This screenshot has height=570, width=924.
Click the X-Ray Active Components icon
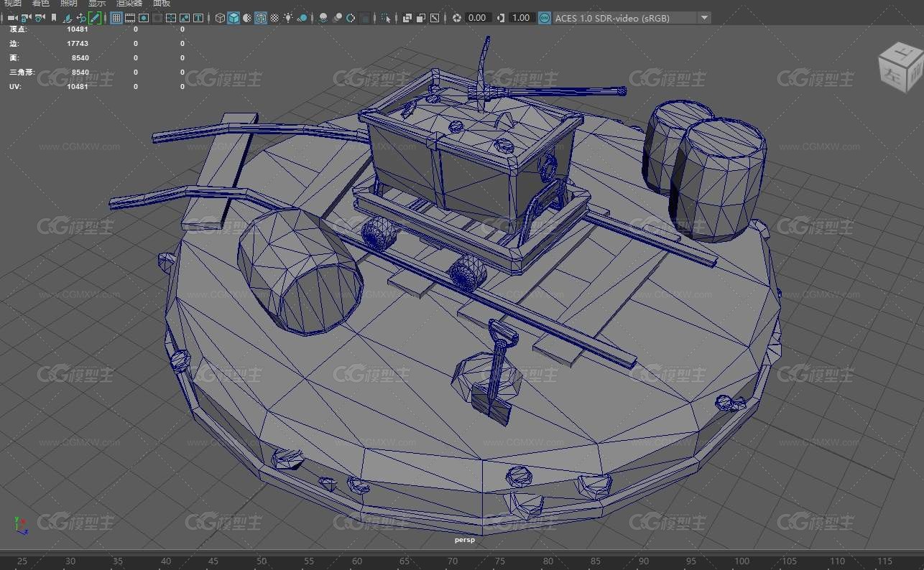pos(421,18)
